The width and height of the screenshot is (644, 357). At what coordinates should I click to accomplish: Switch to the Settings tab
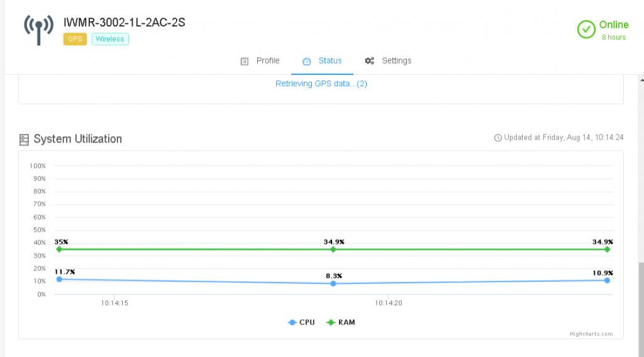point(396,61)
